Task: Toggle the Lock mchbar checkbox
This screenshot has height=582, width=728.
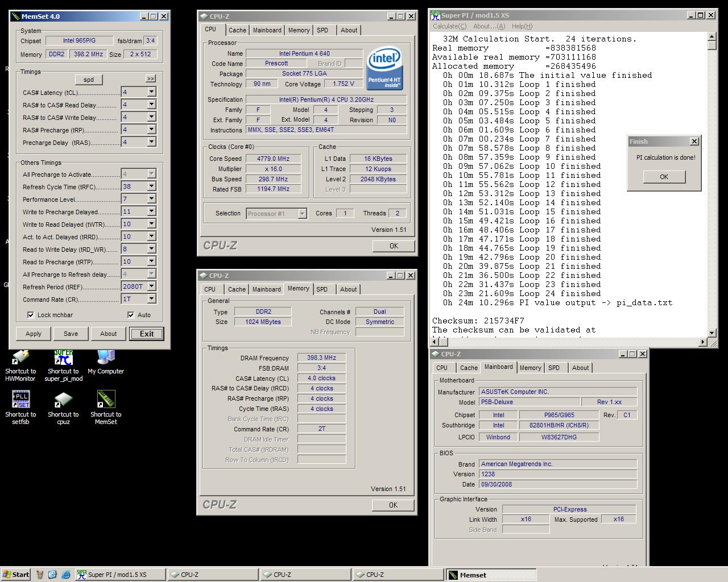Action: click(x=31, y=315)
